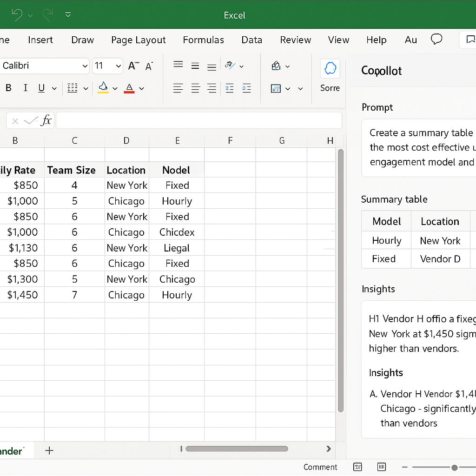Select the cell containing $1,130
The image size is (476, 476).
tap(23, 248)
